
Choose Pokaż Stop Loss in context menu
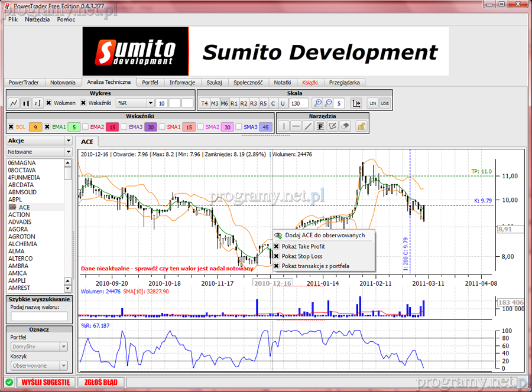[302, 256]
